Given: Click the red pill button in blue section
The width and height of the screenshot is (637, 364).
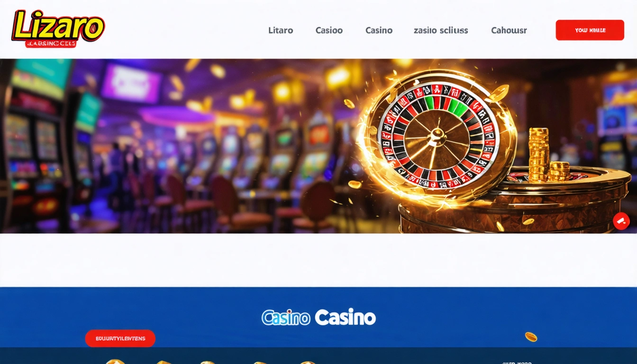Looking at the screenshot, I should coord(120,338).
